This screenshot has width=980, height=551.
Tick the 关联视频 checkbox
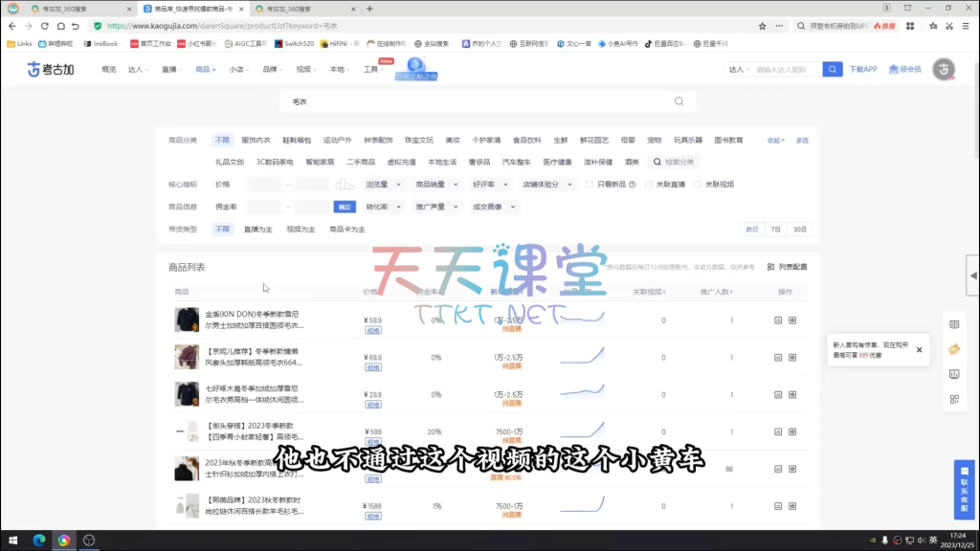pos(698,185)
